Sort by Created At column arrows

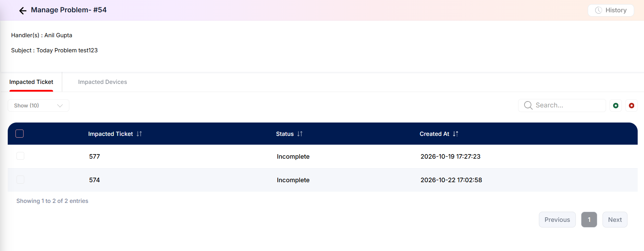click(x=456, y=134)
